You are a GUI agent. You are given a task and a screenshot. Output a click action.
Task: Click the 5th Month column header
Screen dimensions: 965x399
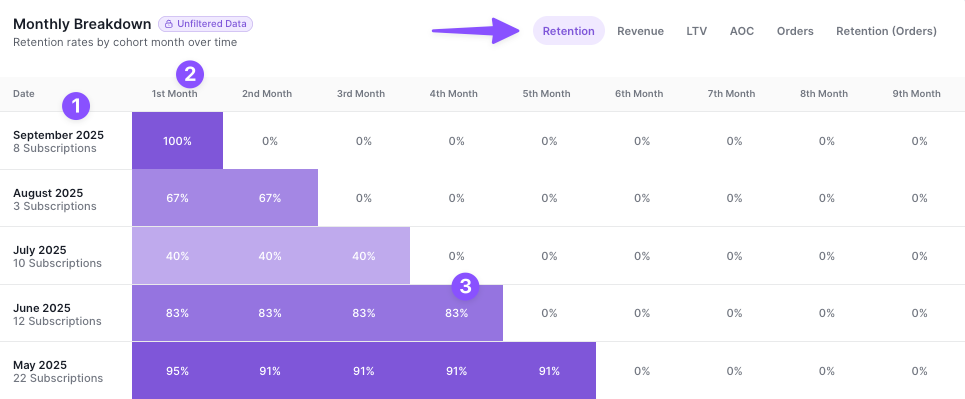547,94
